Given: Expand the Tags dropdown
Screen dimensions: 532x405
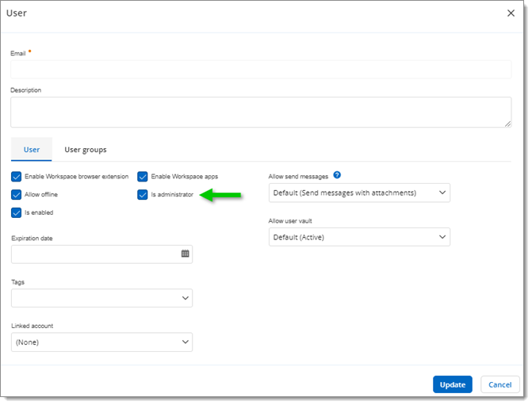Looking at the screenshot, I should pyautogui.click(x=101, y=298).
